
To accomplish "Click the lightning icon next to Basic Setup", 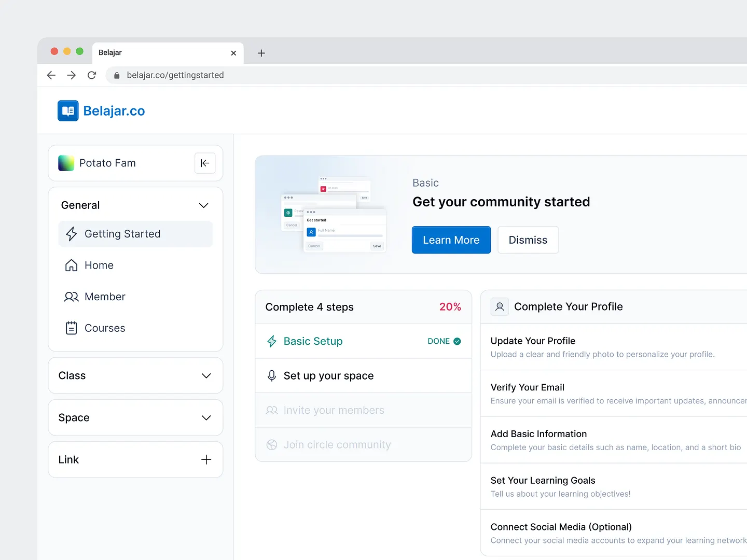I will [x=272, y=341].
